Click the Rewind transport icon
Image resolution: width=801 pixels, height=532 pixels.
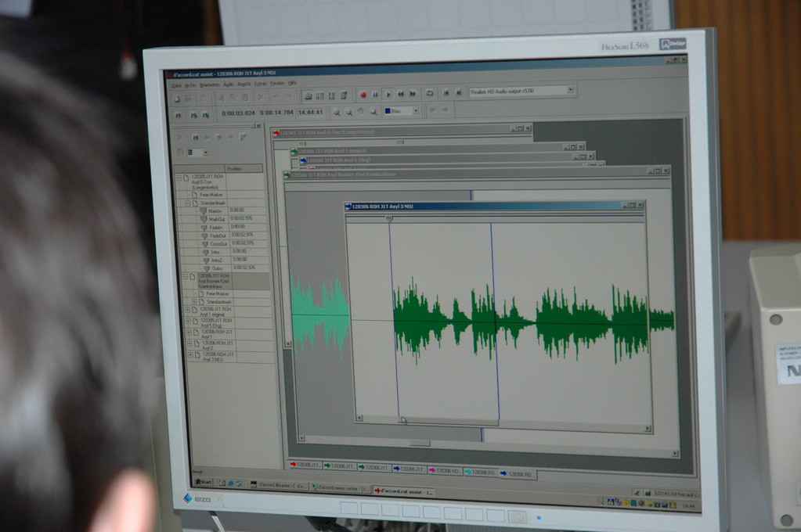400,94
